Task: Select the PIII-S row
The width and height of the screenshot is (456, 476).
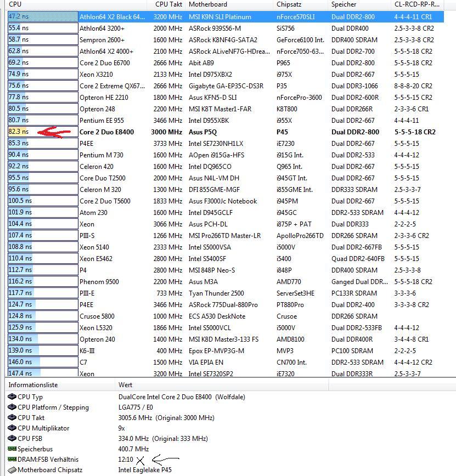Action: click(226, 236)
